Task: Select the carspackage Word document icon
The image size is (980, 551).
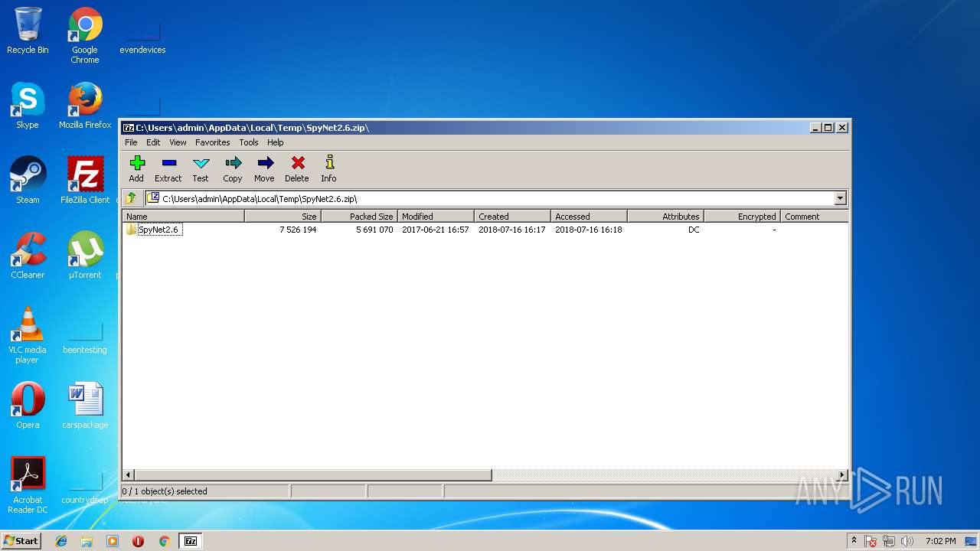Action: (85, 406)
